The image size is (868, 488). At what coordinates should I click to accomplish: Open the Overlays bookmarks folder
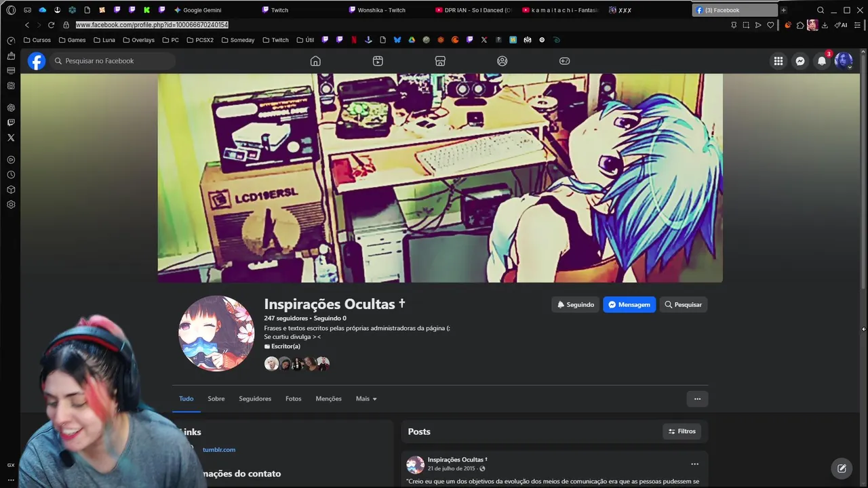138,40
